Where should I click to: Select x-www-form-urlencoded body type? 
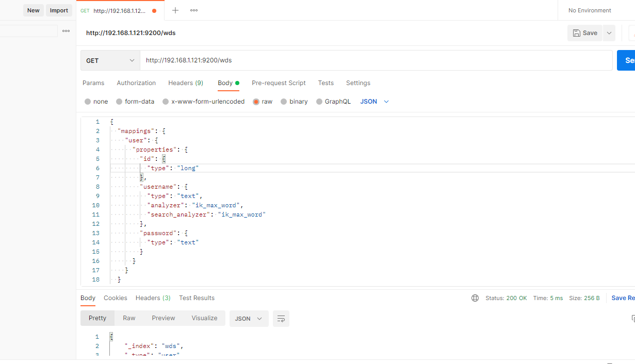tap(204, 102)
